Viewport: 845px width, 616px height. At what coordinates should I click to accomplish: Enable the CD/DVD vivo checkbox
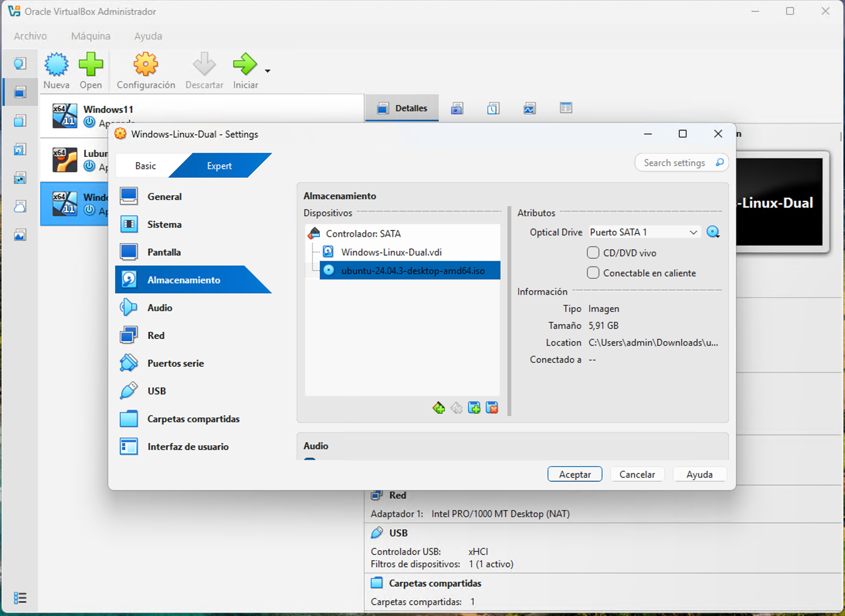coord(593,253)
